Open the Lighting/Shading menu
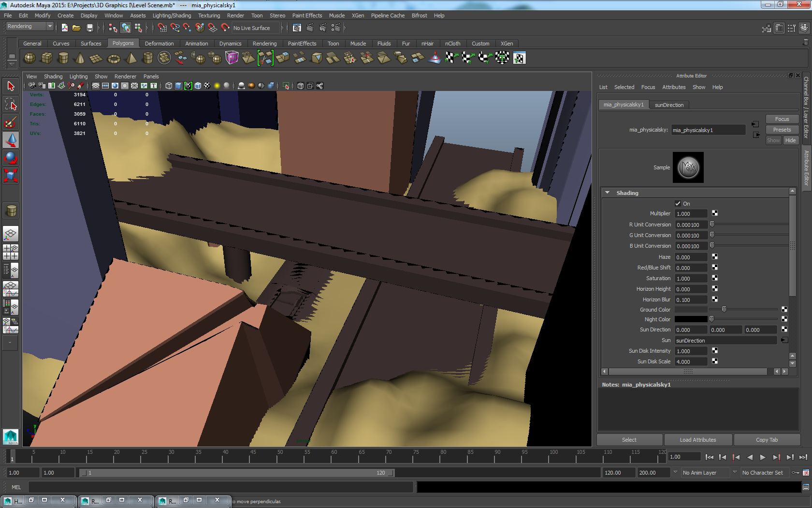The height and width of the screenshot is (508, 812). pyautogui.click(x=172, y=15)
